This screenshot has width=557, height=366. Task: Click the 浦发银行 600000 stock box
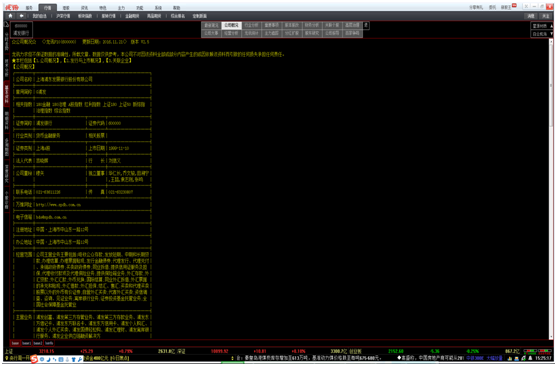21,29
